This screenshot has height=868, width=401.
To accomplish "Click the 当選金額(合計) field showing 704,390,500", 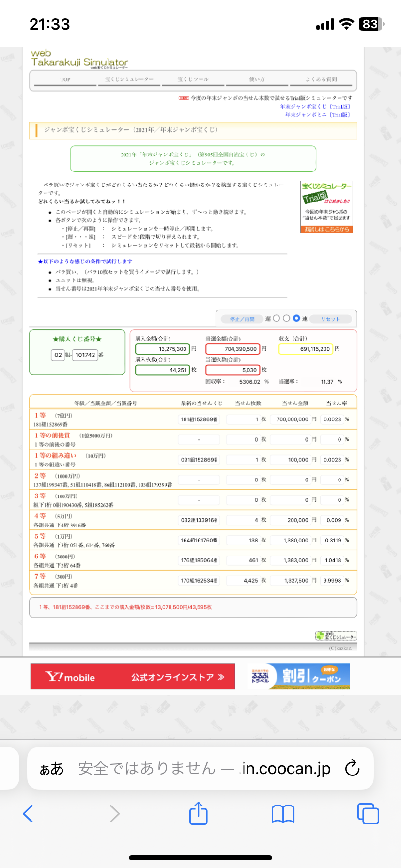I will pyautogui.click(x=233, y=349).
